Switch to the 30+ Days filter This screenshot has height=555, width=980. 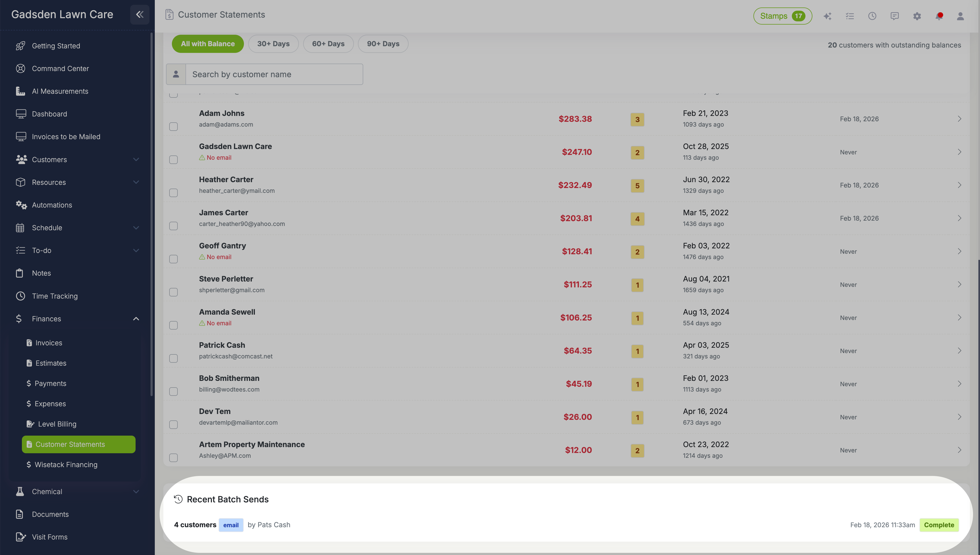click(273, 44)
